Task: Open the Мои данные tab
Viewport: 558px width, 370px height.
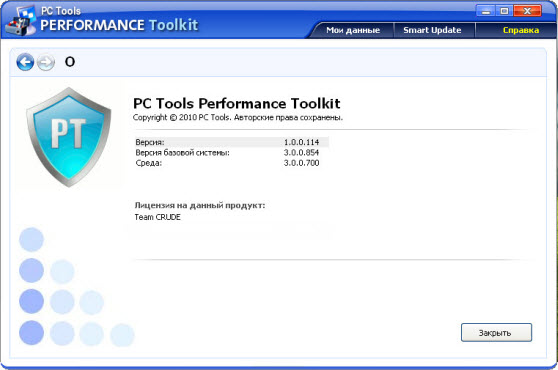Action: pos(353,30)
